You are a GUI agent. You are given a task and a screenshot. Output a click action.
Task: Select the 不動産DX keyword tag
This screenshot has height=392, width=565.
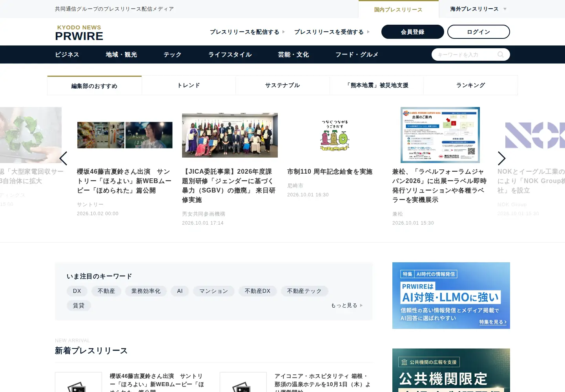[x=258, y=291]
